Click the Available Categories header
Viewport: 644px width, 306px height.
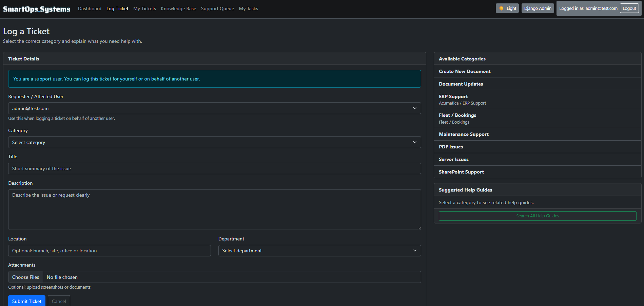click(538, 59)
